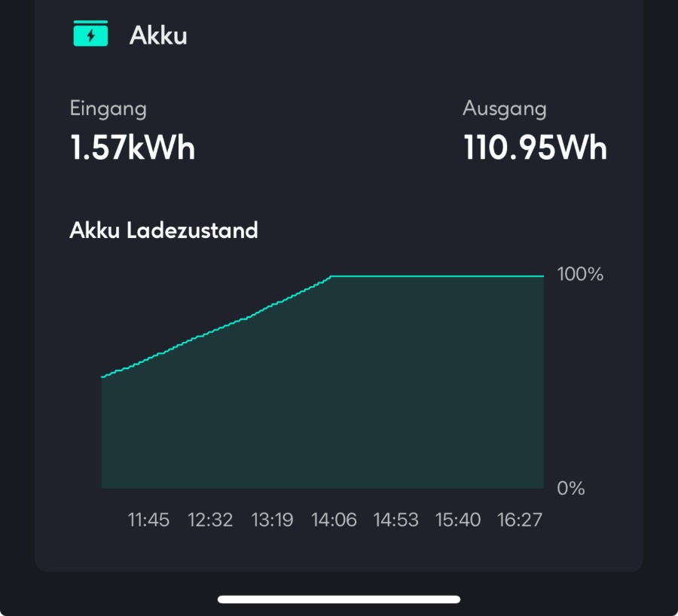Select the 14:06 time marker
Viewport: 678px width, 616px height.
334,520
